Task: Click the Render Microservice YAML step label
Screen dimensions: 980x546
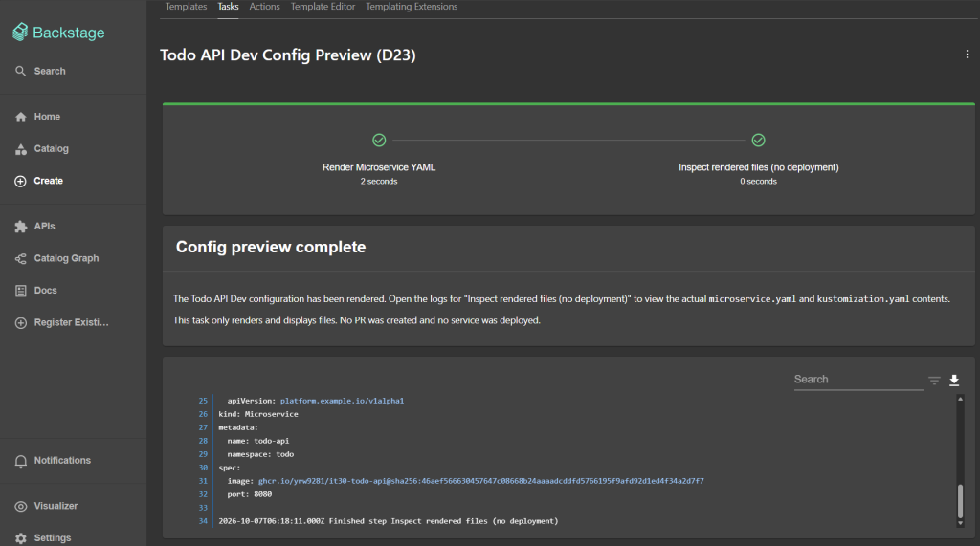Action: pyautogui.click(x=379, y=167)
